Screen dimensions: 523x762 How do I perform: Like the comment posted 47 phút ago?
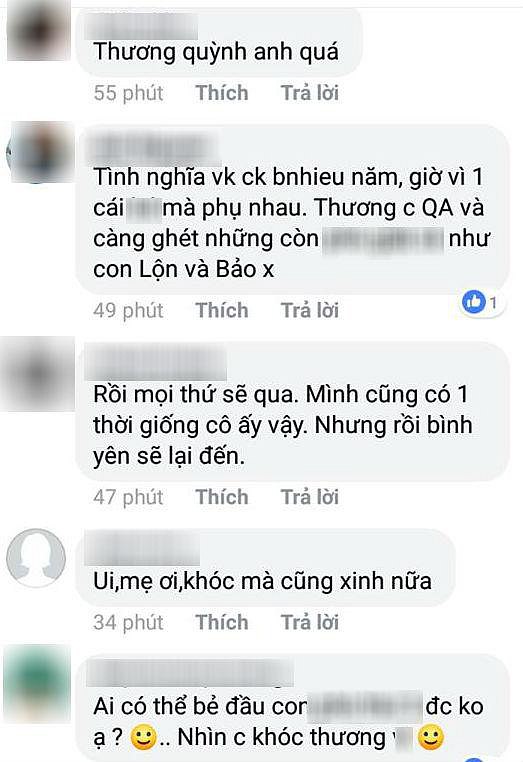(222, 497)
